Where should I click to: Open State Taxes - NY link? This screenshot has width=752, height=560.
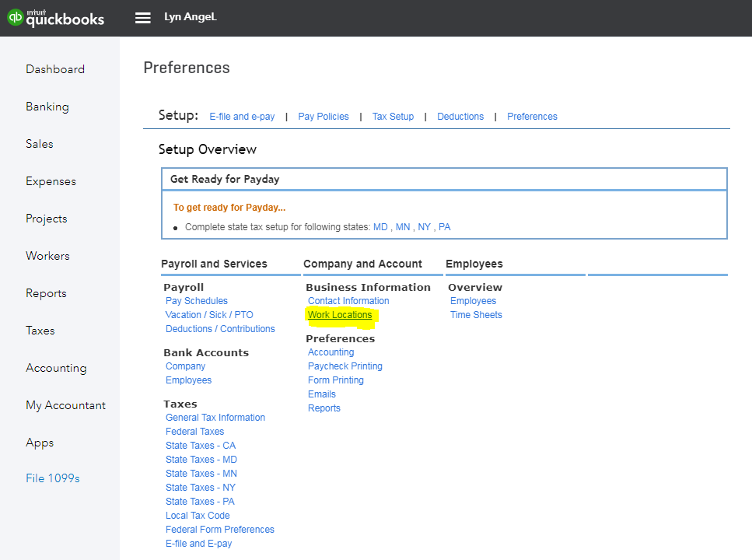[x=200, y=487]
